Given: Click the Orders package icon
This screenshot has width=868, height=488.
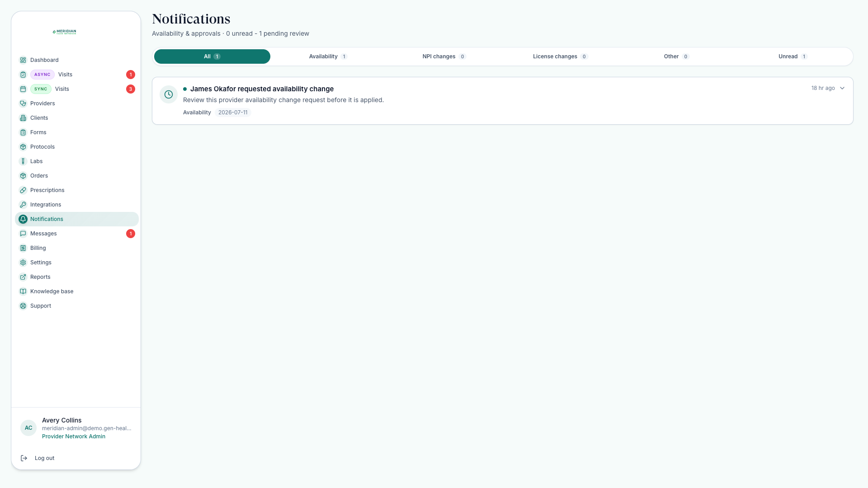Looking at the screenshot, I should point(23,176).
